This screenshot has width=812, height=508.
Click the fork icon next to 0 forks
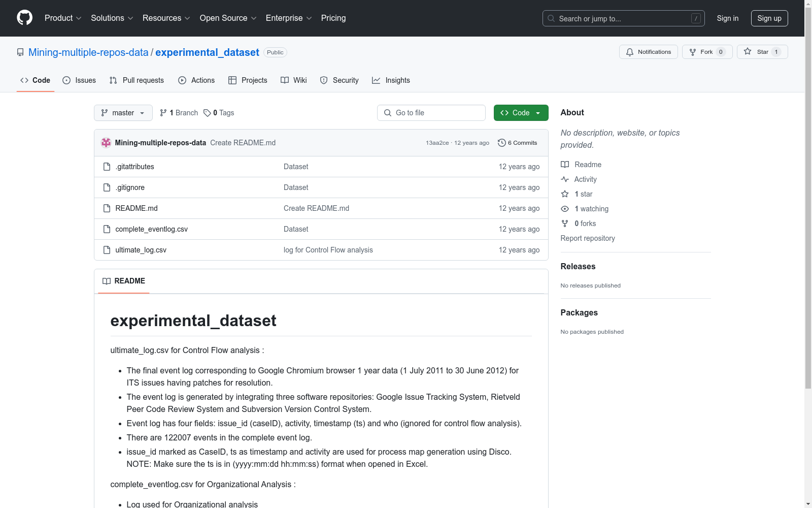point(565,224)
